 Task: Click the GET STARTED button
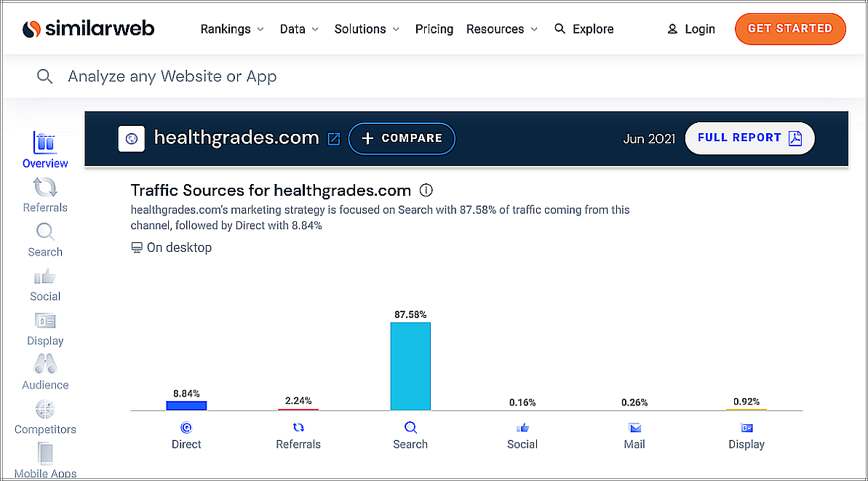pos(790,29)
